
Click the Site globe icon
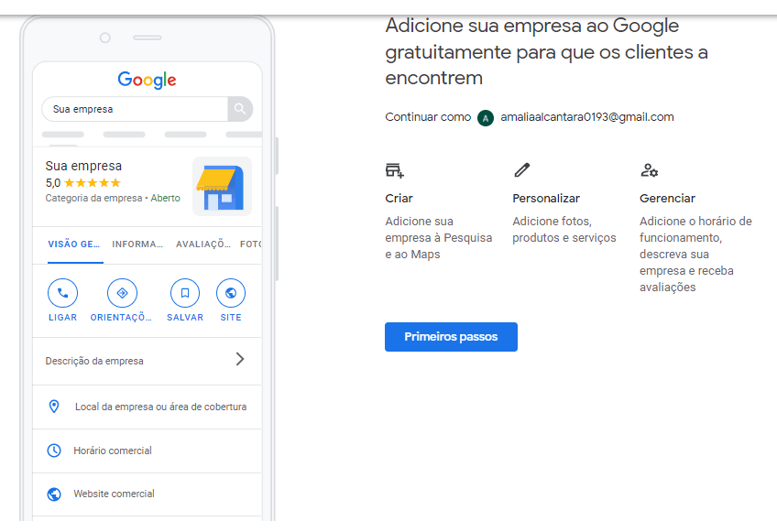(x=231, y=294)
